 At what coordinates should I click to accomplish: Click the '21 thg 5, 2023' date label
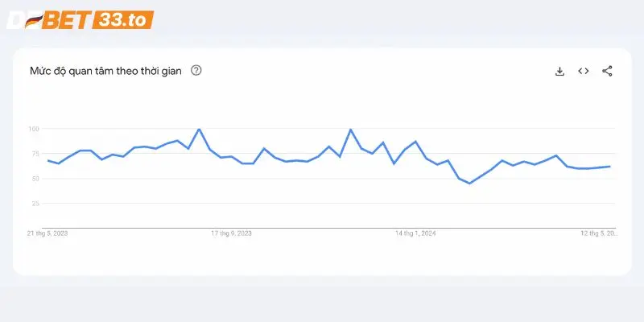47,234
